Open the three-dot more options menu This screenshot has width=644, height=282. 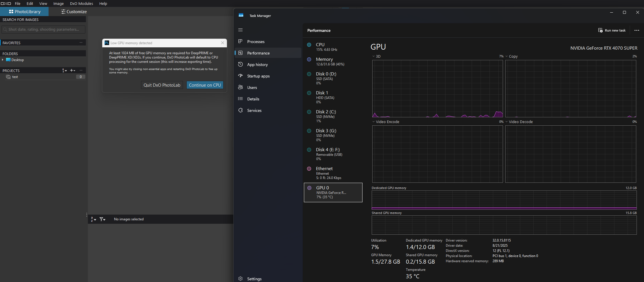[x=637, y=30]
